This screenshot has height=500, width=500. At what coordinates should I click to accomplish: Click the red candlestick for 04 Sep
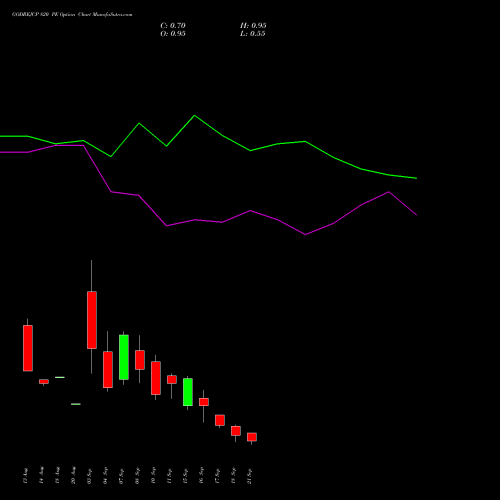tap(108, 369)
